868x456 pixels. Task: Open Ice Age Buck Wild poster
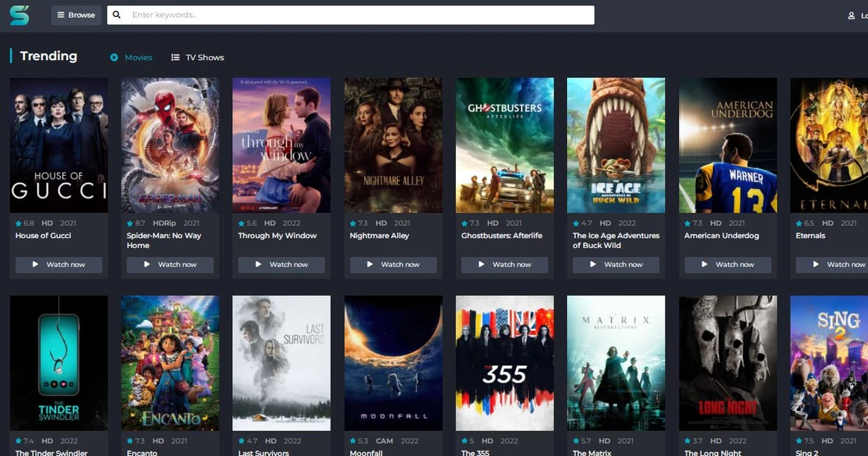616,145
